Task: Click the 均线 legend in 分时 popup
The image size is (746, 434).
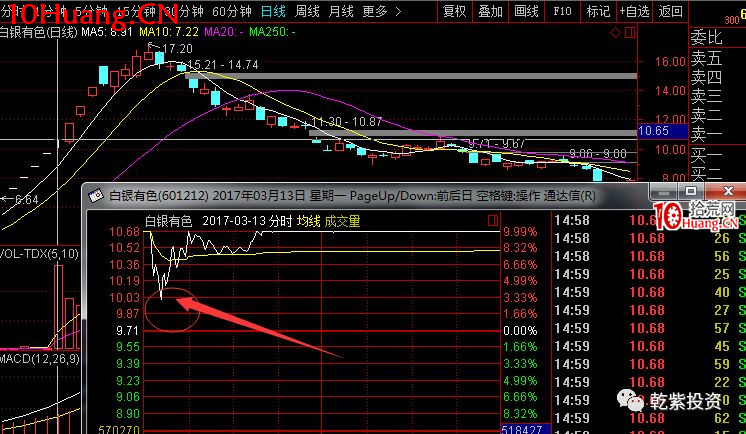Action: 308,221
